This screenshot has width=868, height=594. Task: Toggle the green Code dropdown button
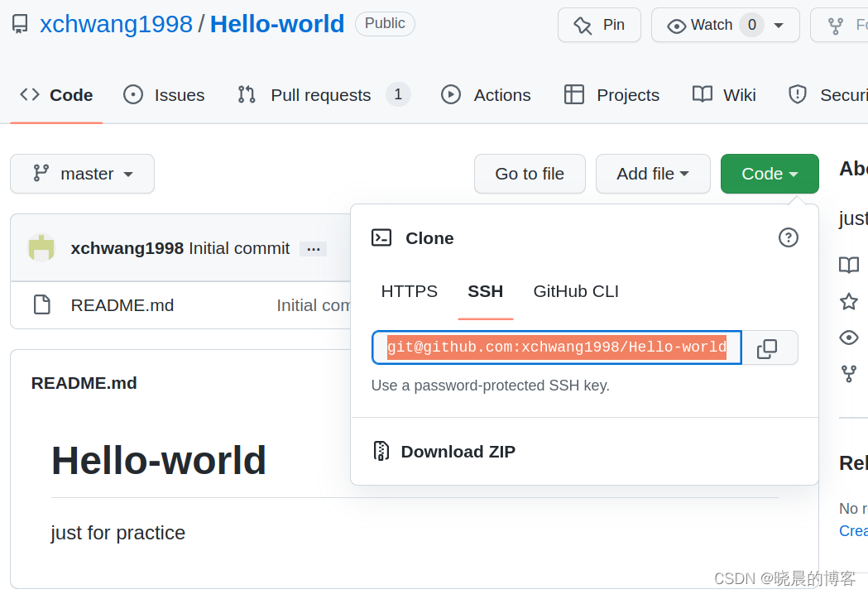(770, 174)
